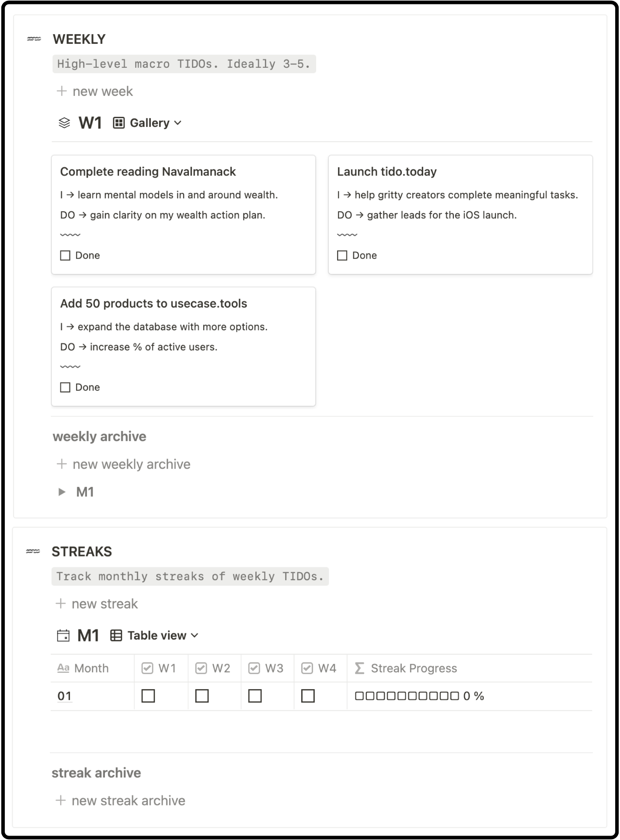Open the Add 50 products to usecase.tools card
620x840 pixels.
point(153,304)
